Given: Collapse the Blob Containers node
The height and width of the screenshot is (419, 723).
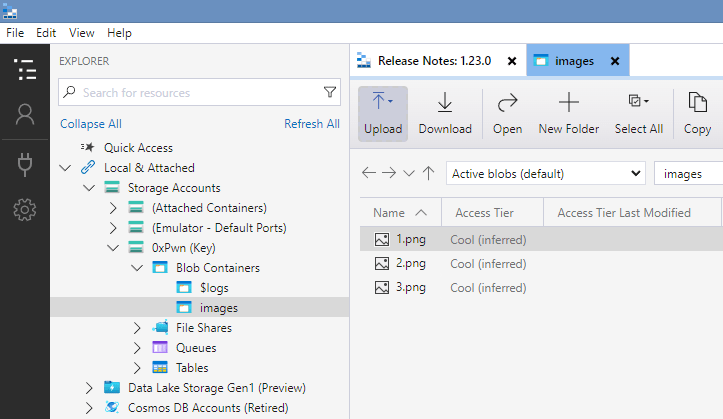Looking at the screenshot, I should (138, 268).
